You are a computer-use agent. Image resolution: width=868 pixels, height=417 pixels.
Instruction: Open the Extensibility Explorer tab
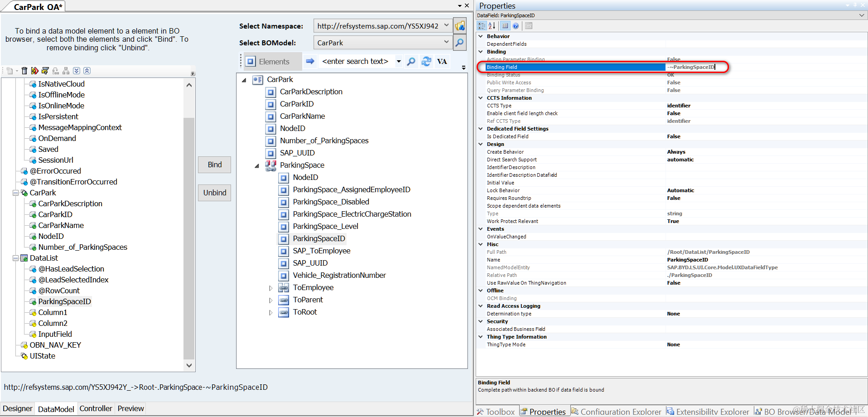tap(708, 412)
